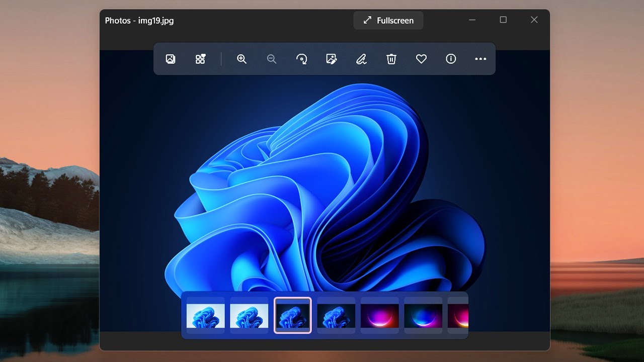
Task: Open the three-dot more options menu
Action: tap(480, 59)
